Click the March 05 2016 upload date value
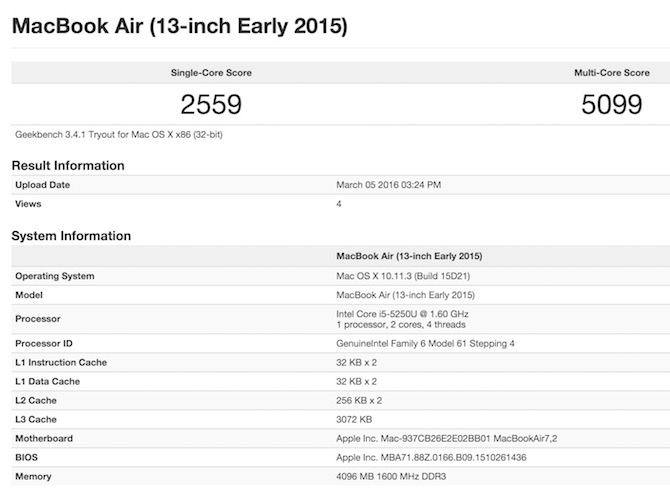 pos(389,185)
